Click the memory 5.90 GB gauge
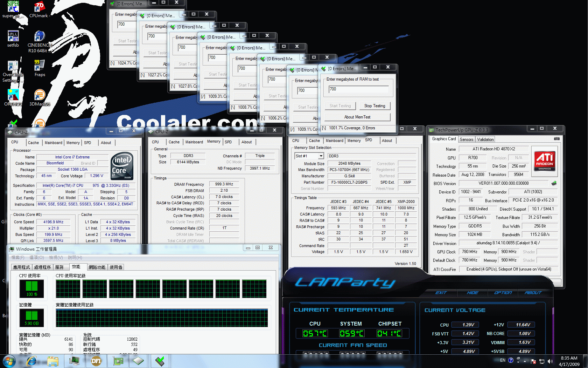The width and height of the screenshot is (588, 368). point(31,318)
